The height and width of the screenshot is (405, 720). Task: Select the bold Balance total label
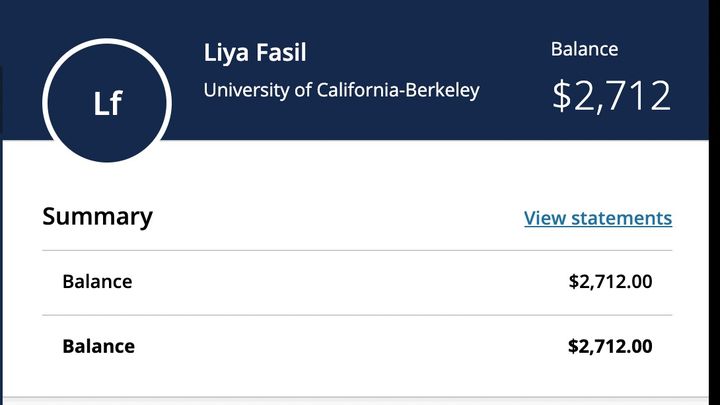click(x=98, y=347)
